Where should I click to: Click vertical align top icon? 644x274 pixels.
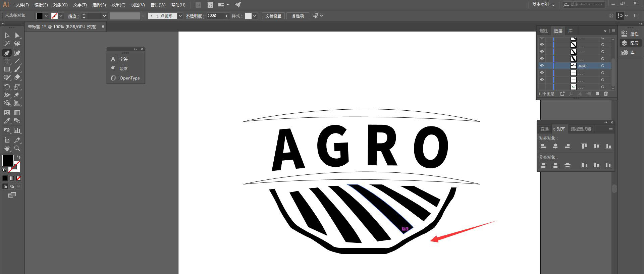pos(584,146)
